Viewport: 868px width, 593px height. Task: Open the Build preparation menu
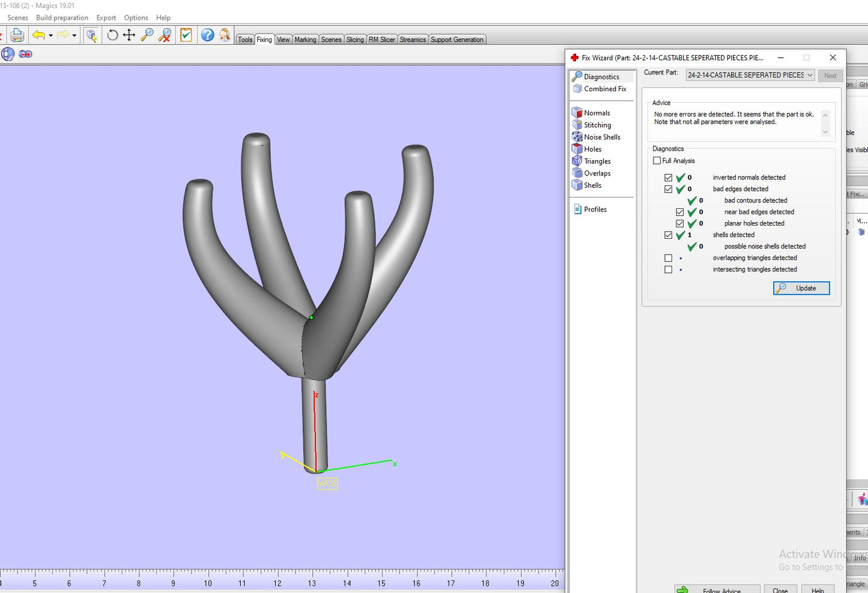62,18
